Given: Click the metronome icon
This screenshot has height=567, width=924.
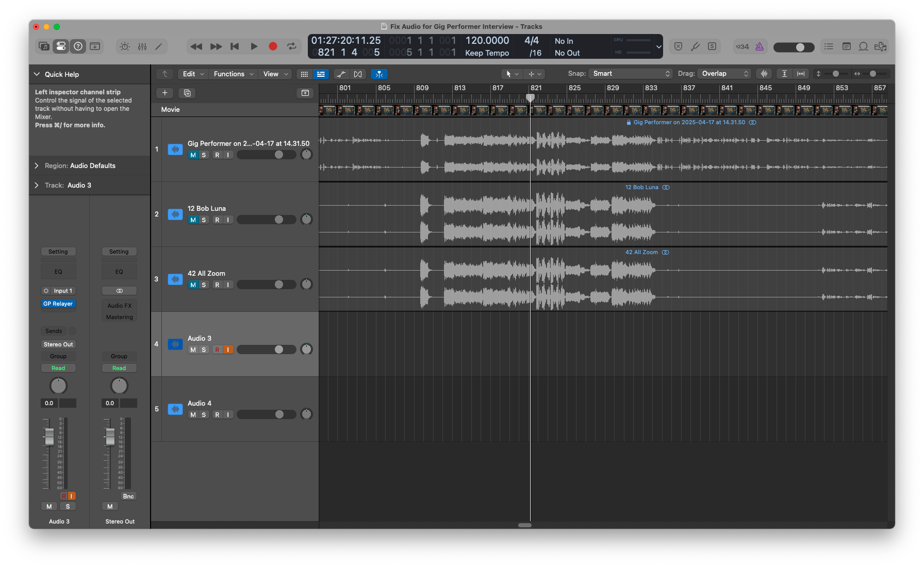Looking at the screenshot, I should [760, 46].
